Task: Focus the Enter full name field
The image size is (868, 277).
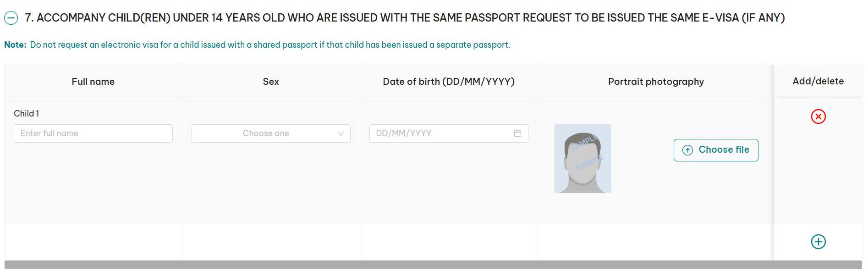Action: point(93,133)
